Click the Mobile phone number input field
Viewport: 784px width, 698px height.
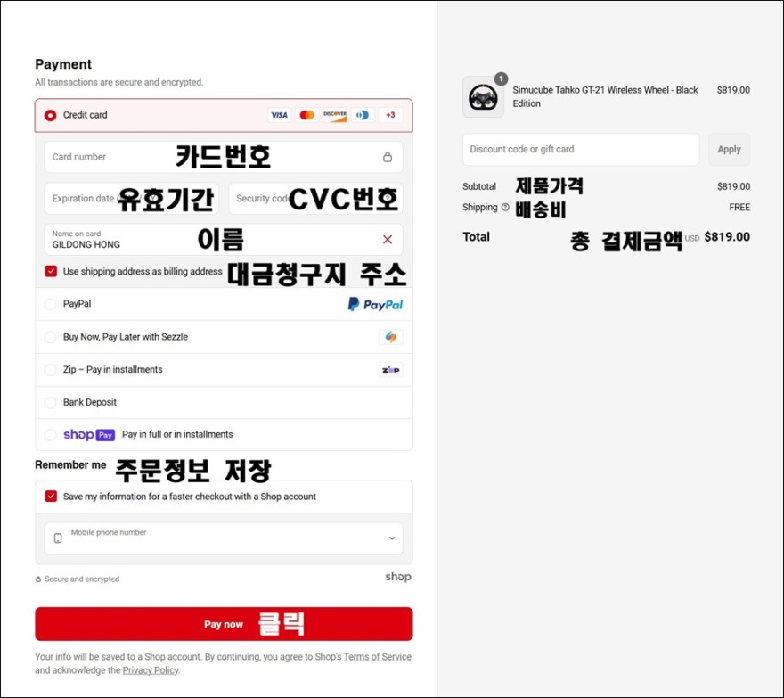[224, 538]
